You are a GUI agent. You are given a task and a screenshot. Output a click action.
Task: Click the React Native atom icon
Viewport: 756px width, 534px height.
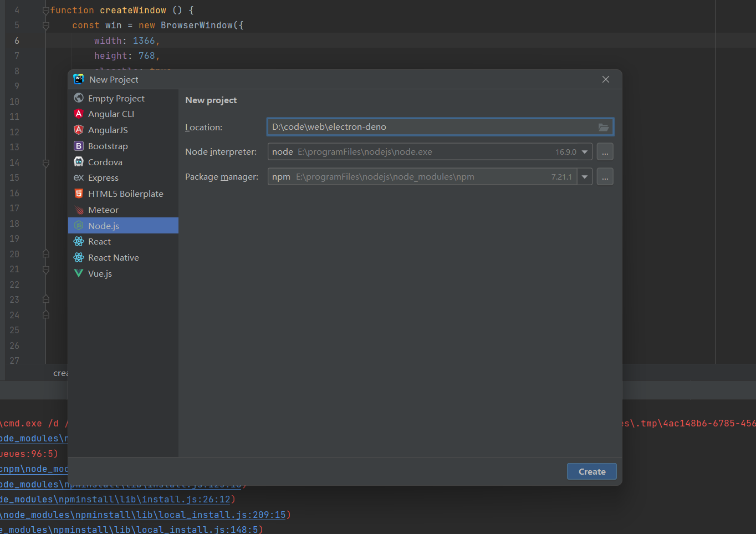click(79, 257)
